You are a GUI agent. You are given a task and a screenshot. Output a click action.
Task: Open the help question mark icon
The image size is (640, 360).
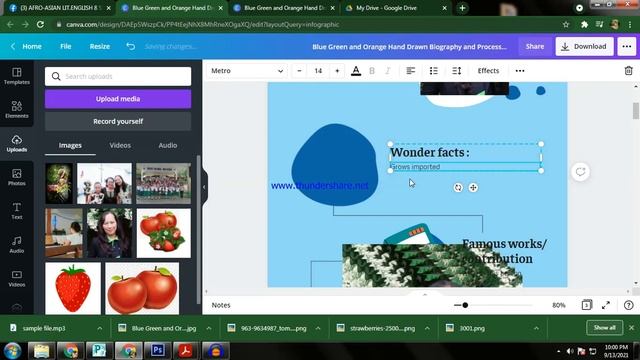(629, 305)
